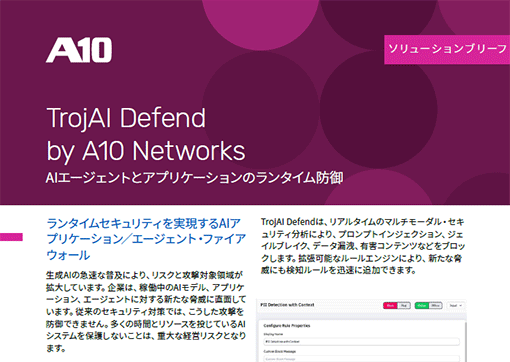Click the pink ソリューションブリーフ tag
This screenshot has height=362, width=510.
pos(447,49)
